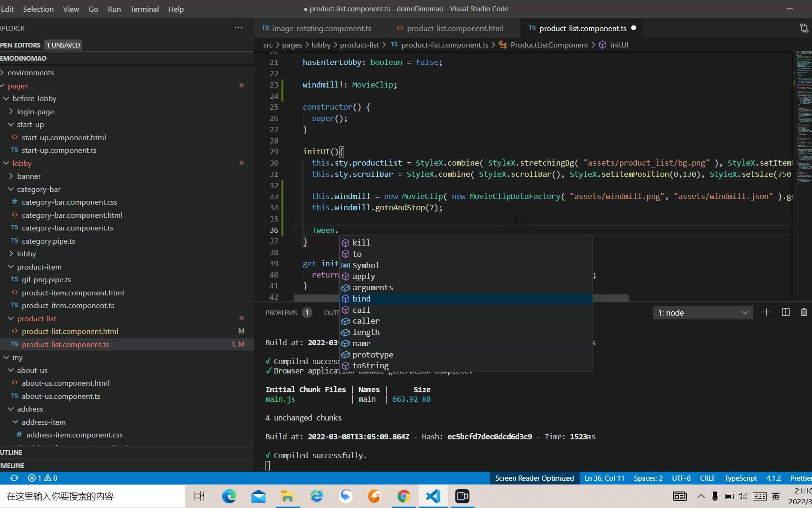Switch to product-list.component.html tab

tap(455, 28)
